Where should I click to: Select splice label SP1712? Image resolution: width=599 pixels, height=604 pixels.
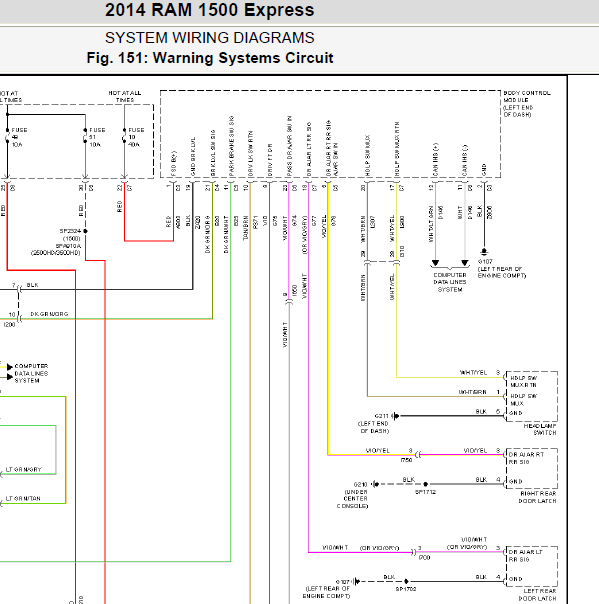[x=425, y=492]
